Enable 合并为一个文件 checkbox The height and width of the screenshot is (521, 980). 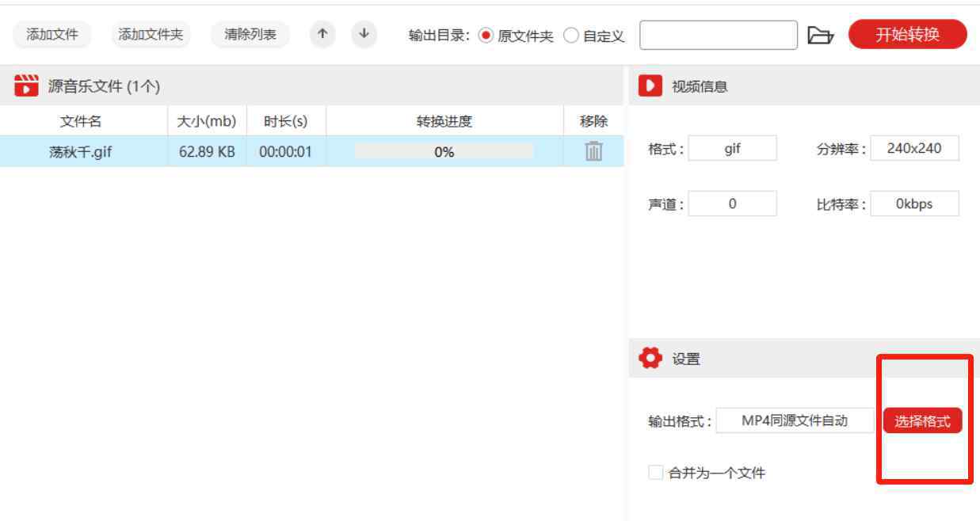(655, 473)
